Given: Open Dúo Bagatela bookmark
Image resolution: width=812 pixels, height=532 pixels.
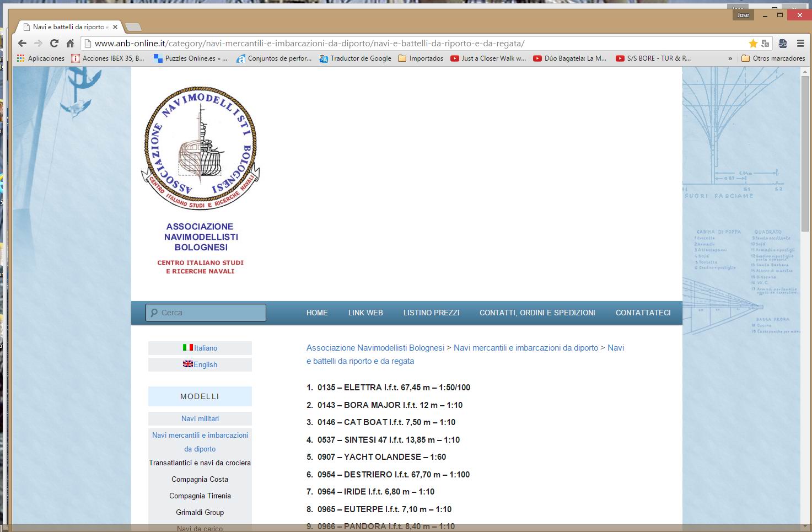Looking at the screenshot, I should pos(570,58).
